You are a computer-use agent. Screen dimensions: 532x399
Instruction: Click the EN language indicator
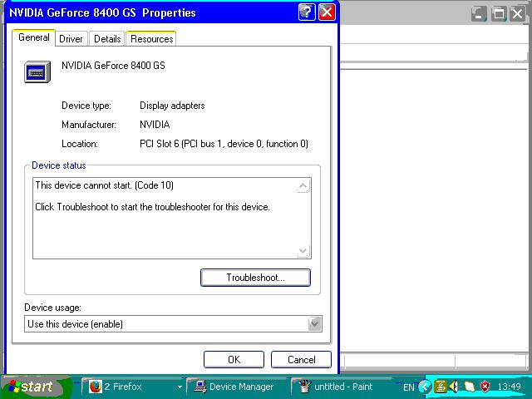tap(408, 387)
